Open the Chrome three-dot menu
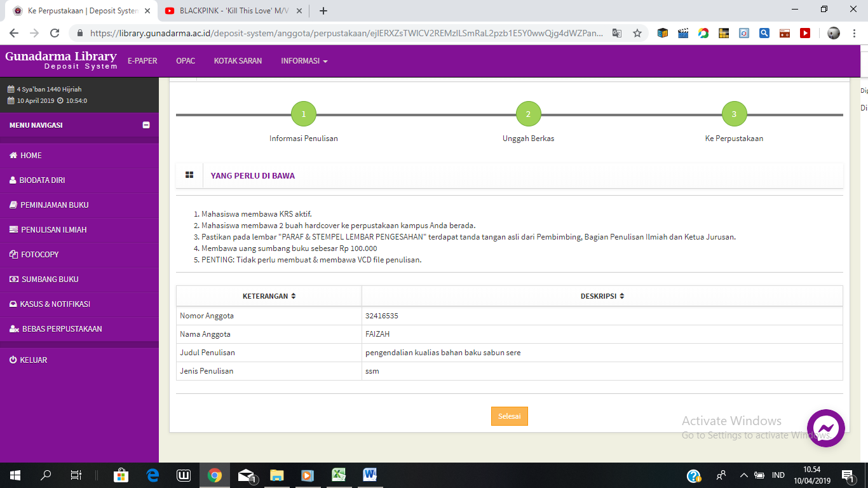 (854, 33)
